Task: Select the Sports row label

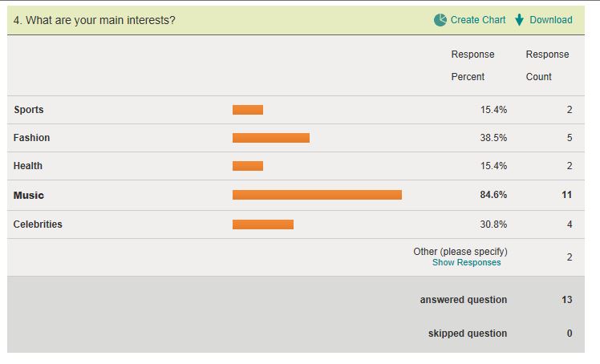Action: tap(29, 110)
